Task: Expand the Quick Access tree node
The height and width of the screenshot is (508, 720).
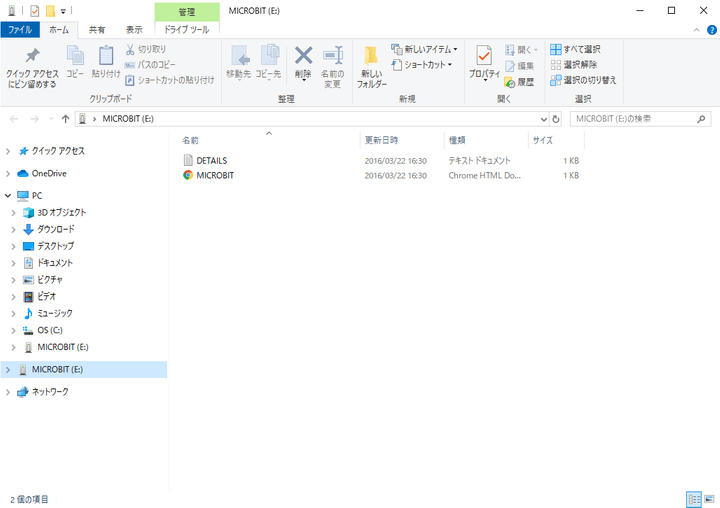Action: coord(8,151)
